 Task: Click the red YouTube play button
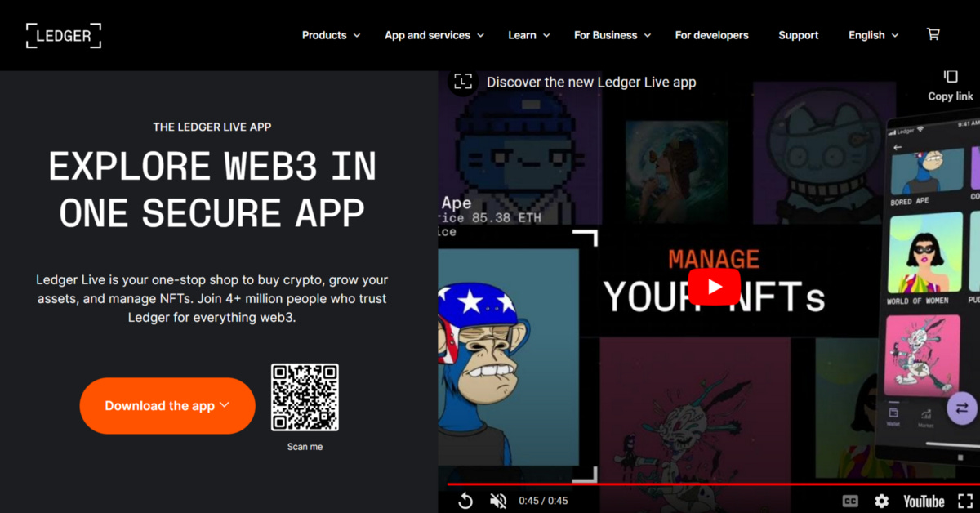(714, 287)
